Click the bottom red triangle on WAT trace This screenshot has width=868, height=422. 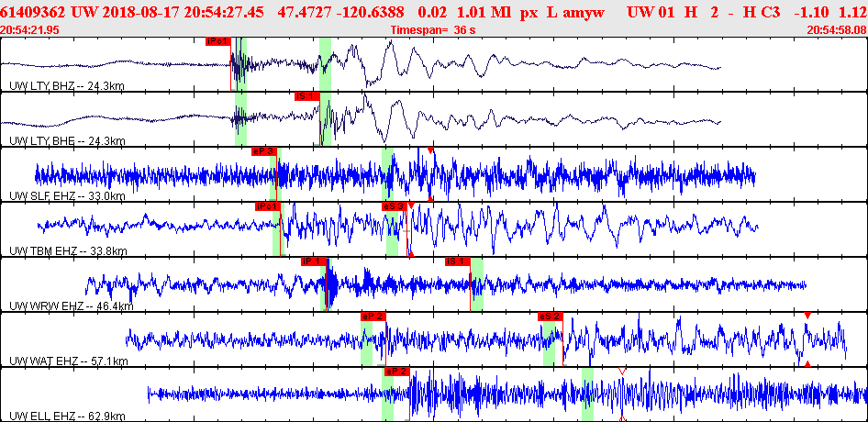click(807, 363)
